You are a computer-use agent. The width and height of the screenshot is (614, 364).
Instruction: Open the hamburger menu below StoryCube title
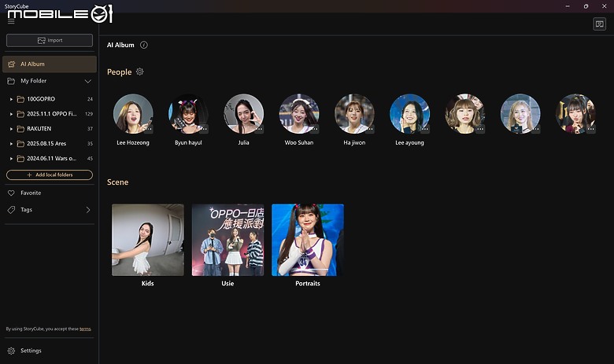(11, 21)
